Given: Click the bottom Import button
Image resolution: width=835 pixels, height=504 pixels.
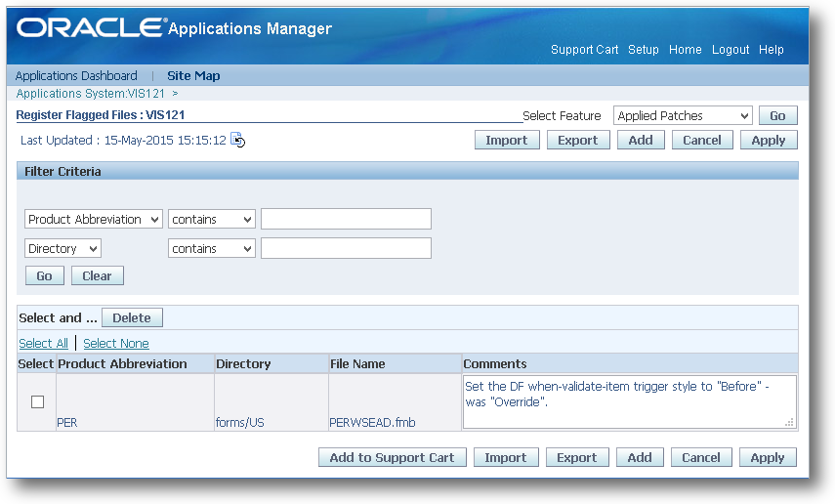Looking at the screenshot, I should pos(505,458).
